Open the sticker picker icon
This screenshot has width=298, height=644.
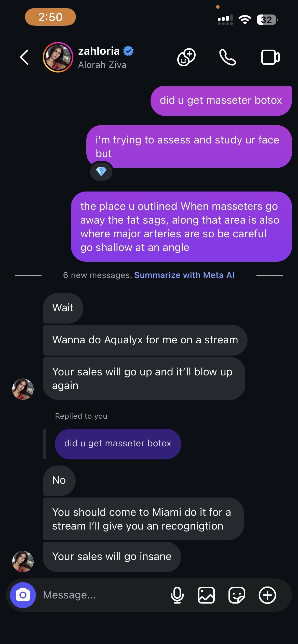[x=237, y=595]
